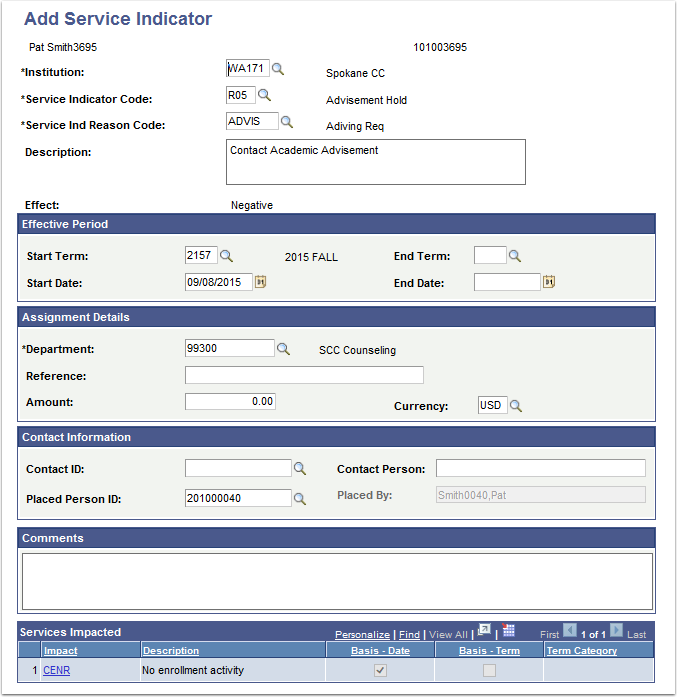Focus Service Ind Reason Code field ADVIS
This screenshot has height=697, width=677.
[x=252, y=121]
